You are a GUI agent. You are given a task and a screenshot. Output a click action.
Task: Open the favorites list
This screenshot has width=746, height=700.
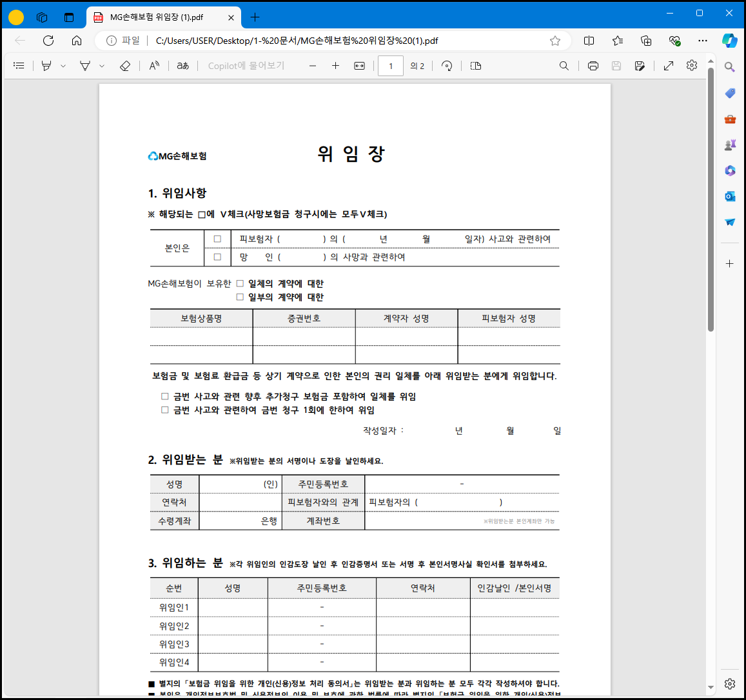[618, 41]
